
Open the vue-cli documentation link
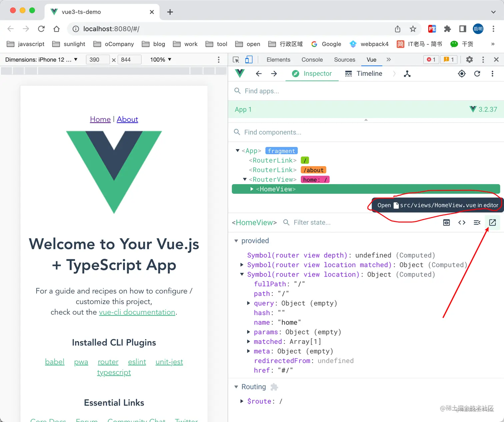pyautogui.click(x=137, y=312)
